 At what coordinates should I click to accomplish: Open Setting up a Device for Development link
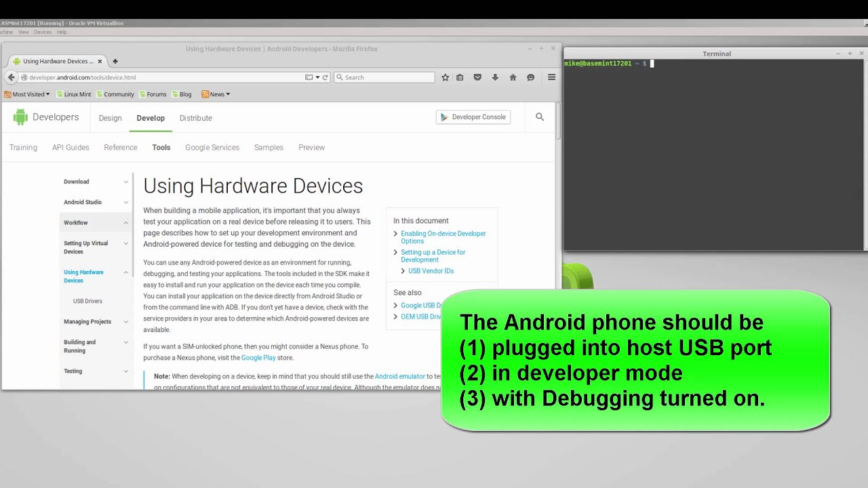point(433,256)
